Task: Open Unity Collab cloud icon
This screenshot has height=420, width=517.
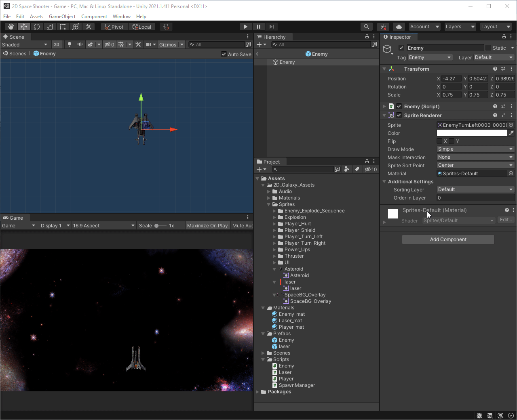Action: coord(399,27)
